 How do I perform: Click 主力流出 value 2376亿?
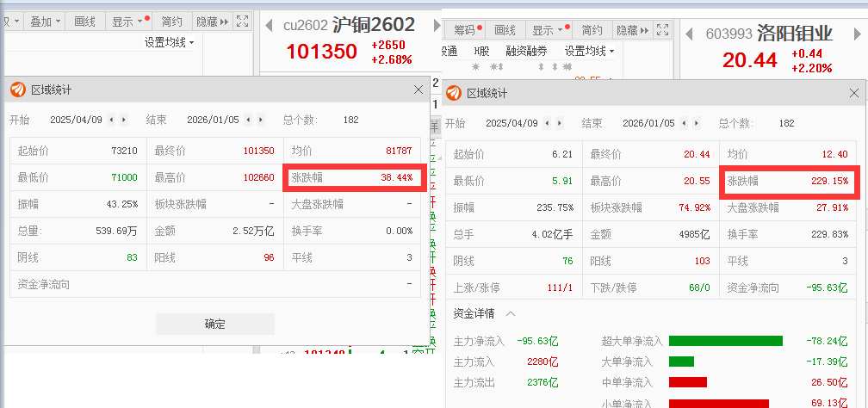(542, 382)
